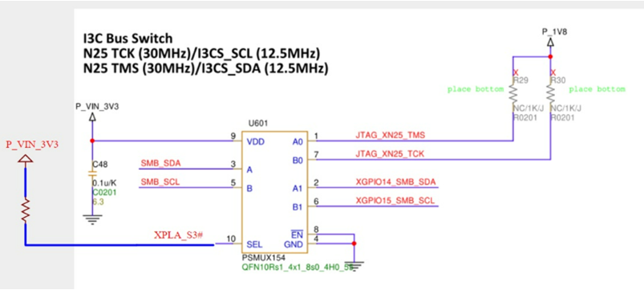Click the "I3C Bus Switch" title text
The height and width of the screenshot is (290, 644).
pos(128,39)
